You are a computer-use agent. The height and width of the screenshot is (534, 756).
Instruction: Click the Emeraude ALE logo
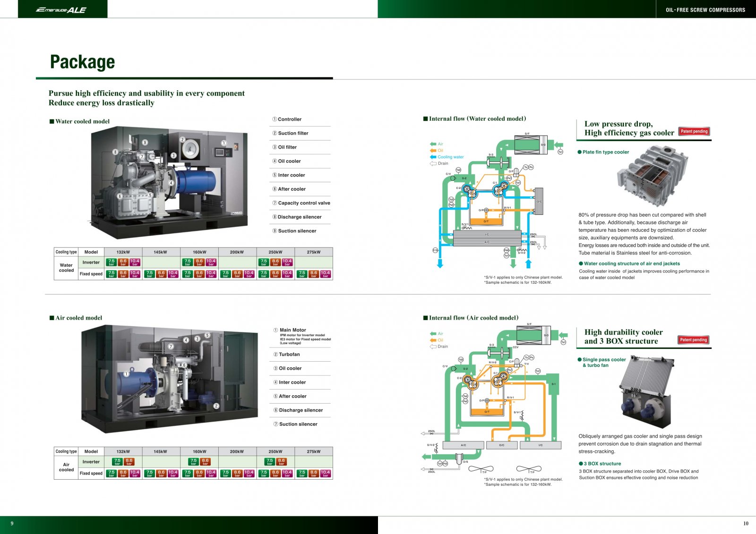tap(61, 10)
